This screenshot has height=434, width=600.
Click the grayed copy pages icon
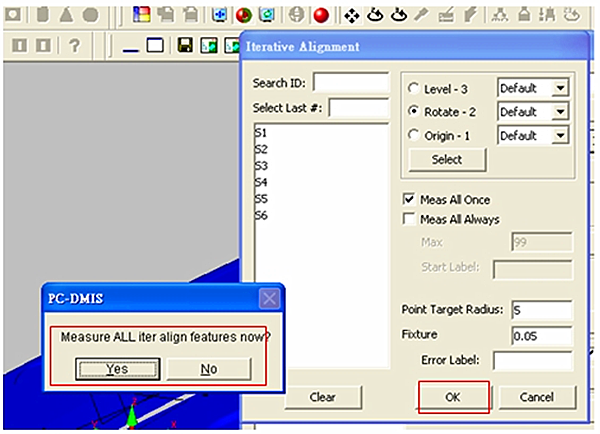coord(166,15)
